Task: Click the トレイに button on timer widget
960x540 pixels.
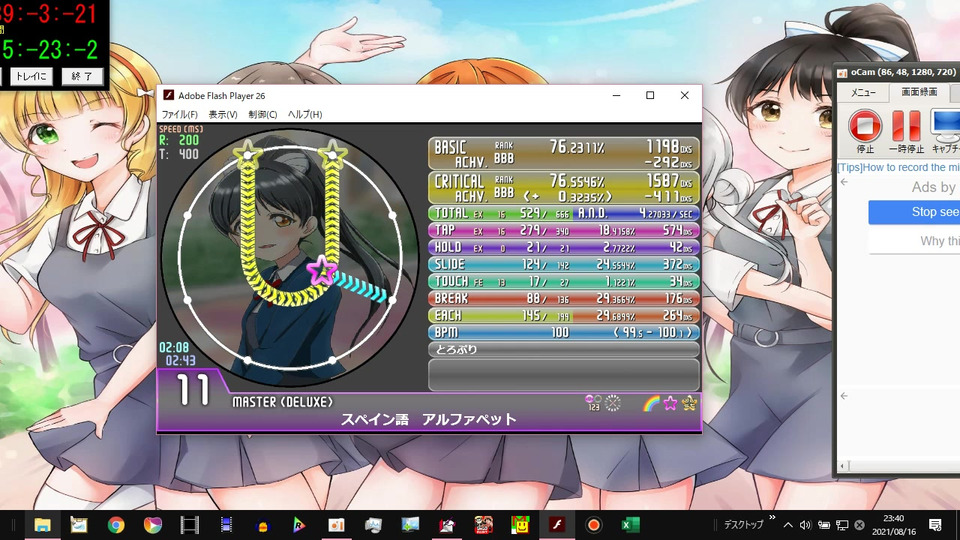Action: click(31, 77)
